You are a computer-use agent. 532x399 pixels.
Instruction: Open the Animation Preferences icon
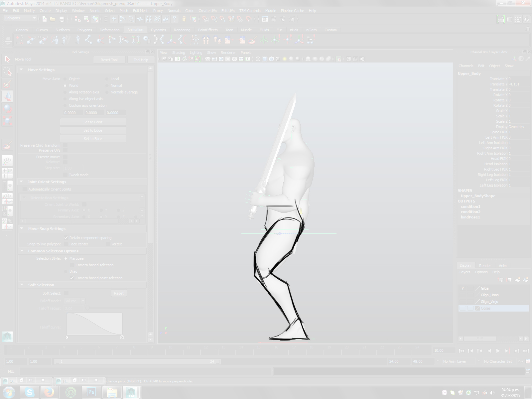coord(528,361)
